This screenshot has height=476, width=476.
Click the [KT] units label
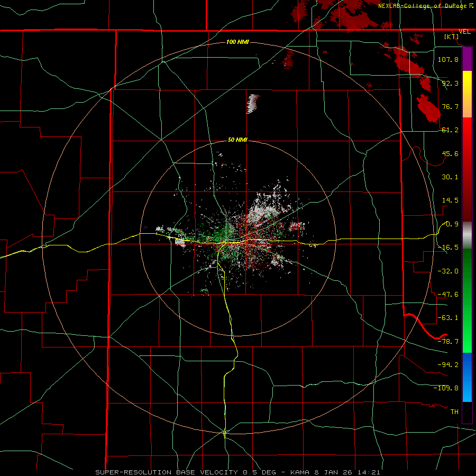[x=452, y=36]
